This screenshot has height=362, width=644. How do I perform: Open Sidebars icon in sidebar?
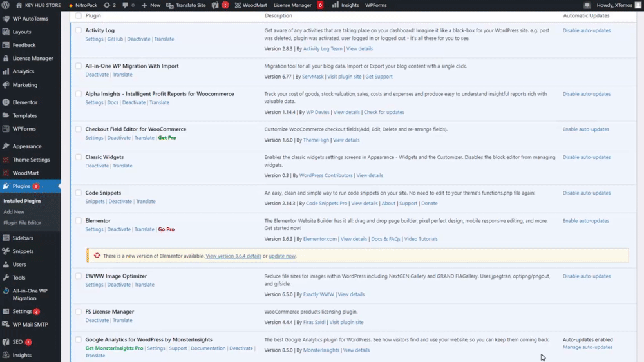pyautogui.click(x=6, y=238)
